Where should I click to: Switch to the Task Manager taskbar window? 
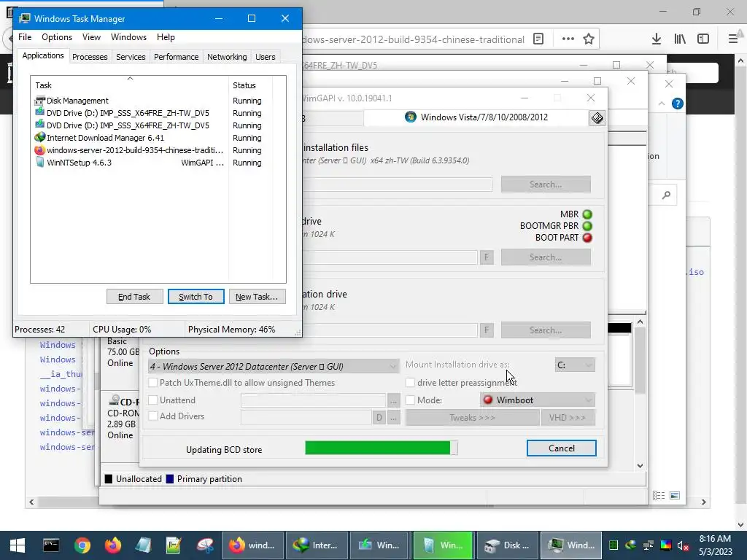[x=571, y=545]
